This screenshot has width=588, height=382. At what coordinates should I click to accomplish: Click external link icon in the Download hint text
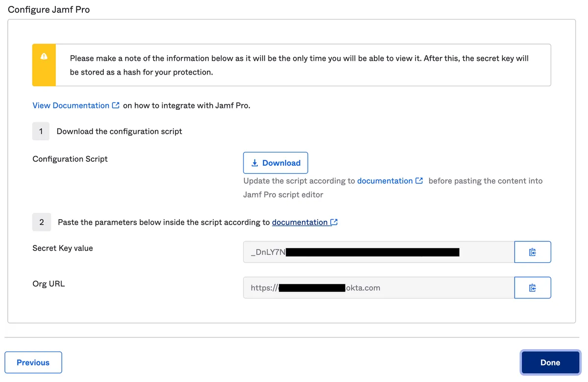pos(419,181)
